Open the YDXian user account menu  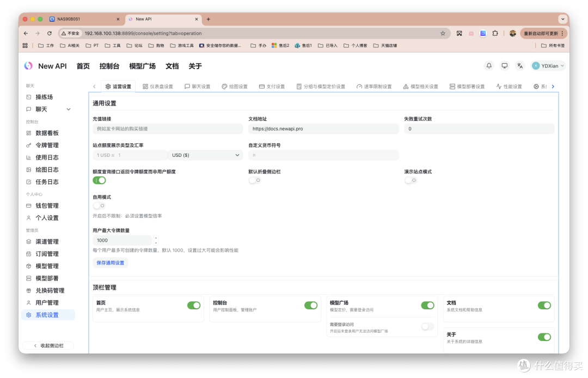[x=548, y=66]
